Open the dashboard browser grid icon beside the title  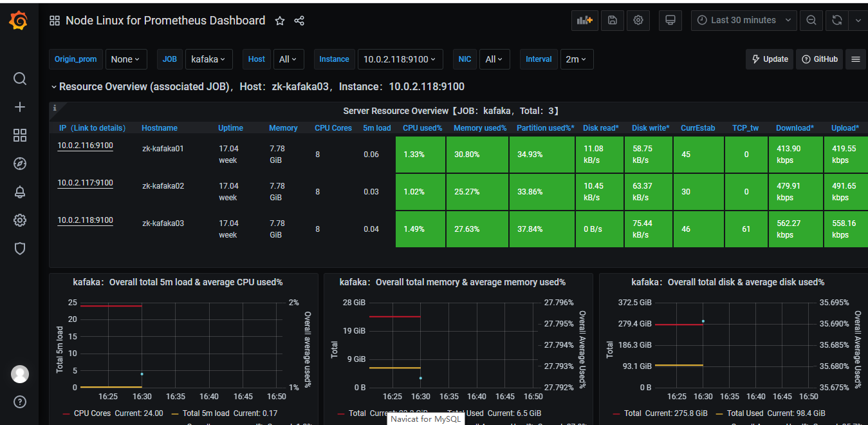(55, 21)
